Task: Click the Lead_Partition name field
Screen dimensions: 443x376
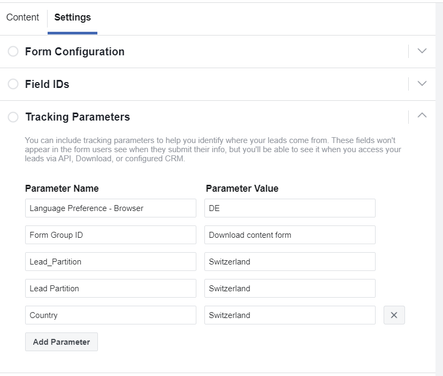Action: (111, 262)
